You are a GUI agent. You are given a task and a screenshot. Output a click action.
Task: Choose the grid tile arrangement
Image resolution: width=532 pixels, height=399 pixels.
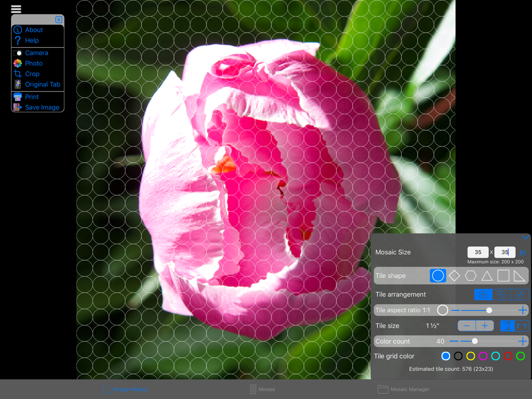pos(483,294)
